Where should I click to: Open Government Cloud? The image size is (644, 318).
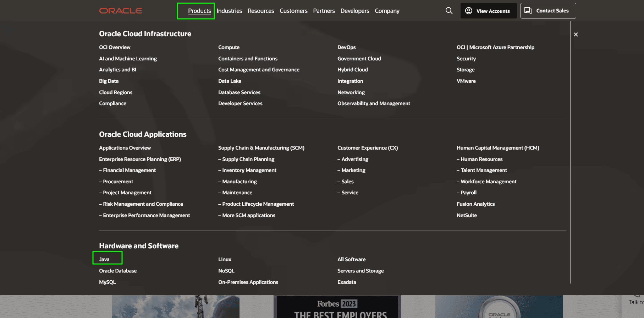(x=359, y=59)
